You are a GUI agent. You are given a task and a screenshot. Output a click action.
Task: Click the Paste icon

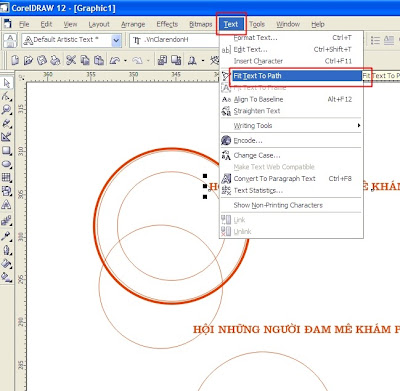point(99,60)
